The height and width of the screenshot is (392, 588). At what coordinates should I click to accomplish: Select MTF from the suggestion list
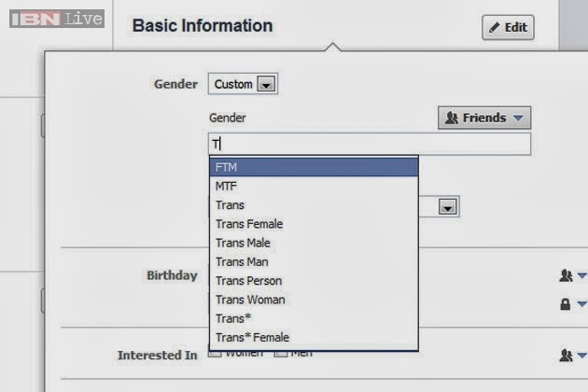(x=314, y=186)
